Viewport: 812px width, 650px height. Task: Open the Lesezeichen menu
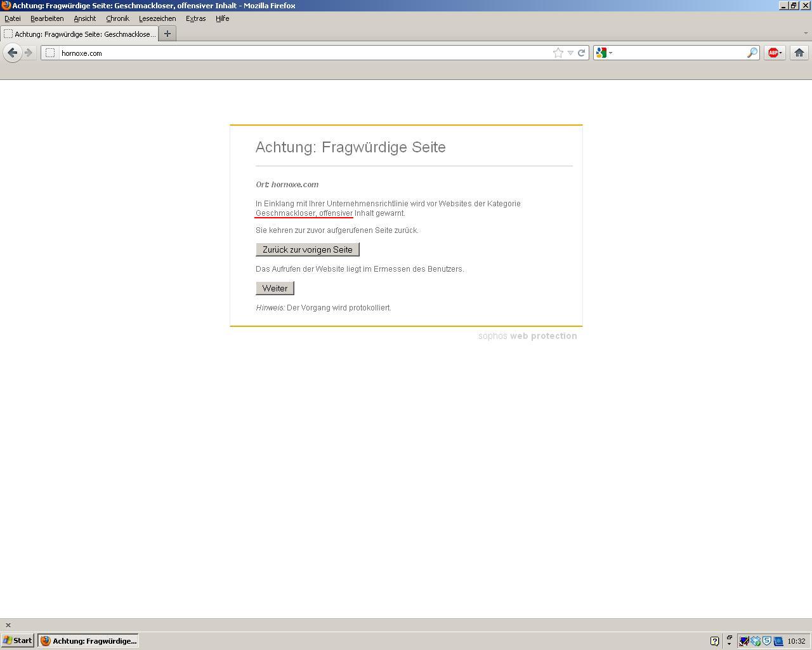click(157, 18)
